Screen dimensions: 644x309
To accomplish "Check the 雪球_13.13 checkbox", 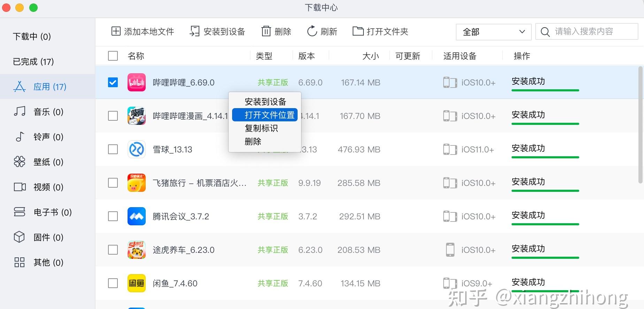I will [x=113, y=149].
